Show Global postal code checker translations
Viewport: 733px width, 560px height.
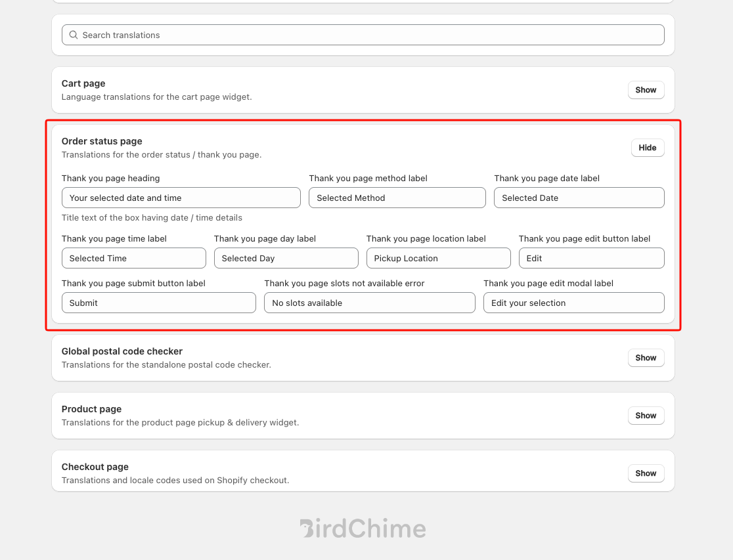click(646, 358)
